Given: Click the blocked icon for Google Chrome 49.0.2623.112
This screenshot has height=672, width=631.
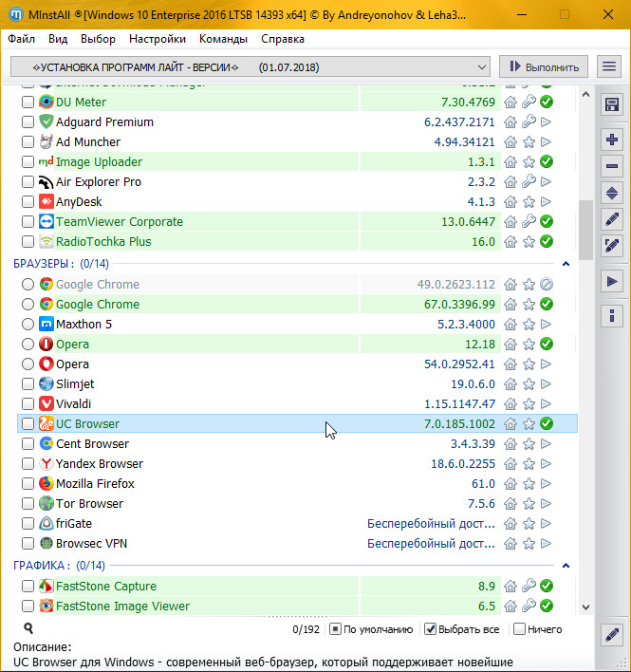Looking at the screenshot, I should 547,284.
